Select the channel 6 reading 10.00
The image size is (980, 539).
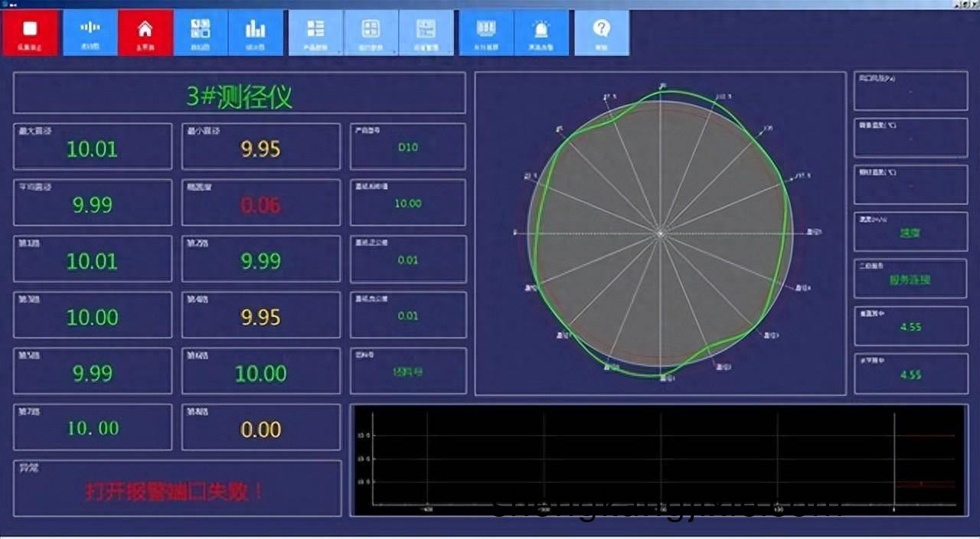[260, 373]
